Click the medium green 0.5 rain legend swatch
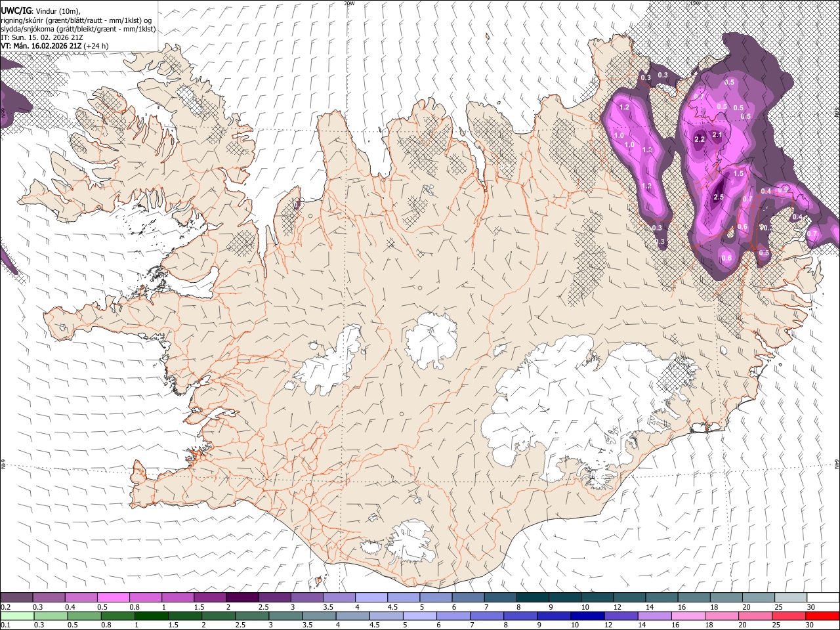Image resolution: width=840 pixels, height=630 pixels. point(84,616)
